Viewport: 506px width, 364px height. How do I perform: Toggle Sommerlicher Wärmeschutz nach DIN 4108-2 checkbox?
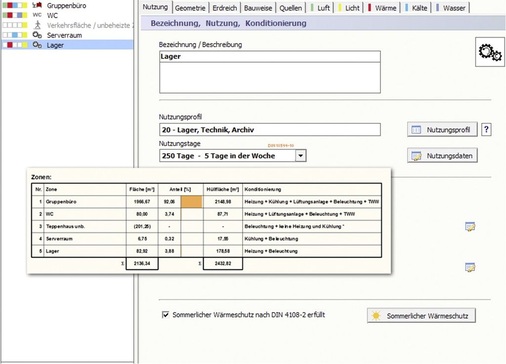pyautogui.click(x=165, y=315)
